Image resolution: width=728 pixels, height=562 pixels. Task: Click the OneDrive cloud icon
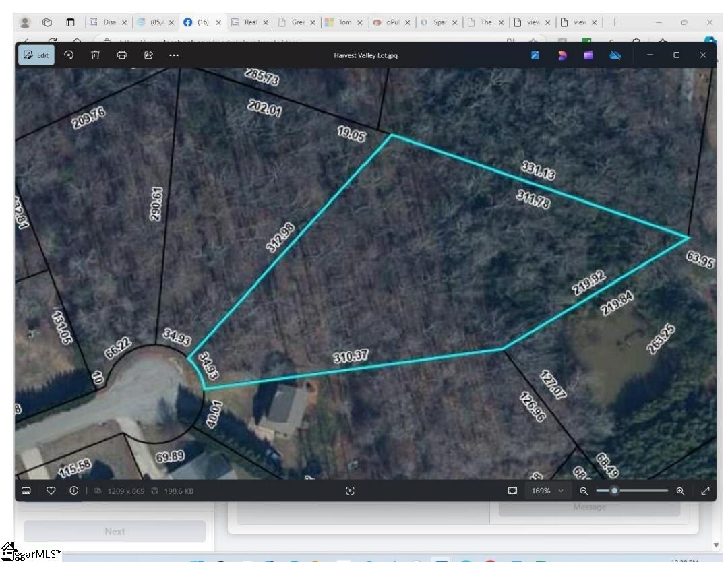coord(615,55)
